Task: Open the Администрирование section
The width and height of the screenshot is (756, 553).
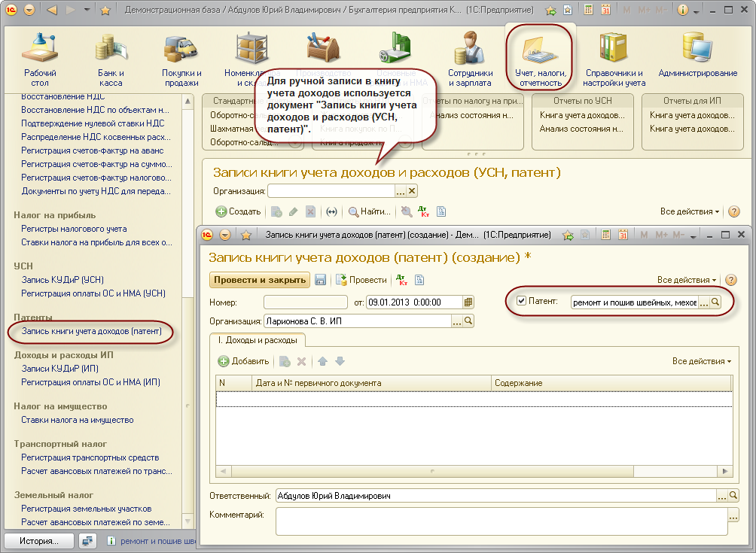Action: coord(698,54)
